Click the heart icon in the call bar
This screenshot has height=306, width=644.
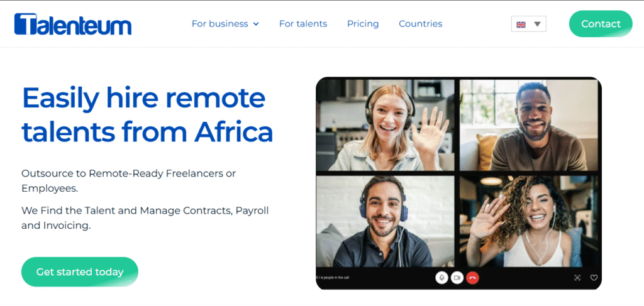pos(594,278)
